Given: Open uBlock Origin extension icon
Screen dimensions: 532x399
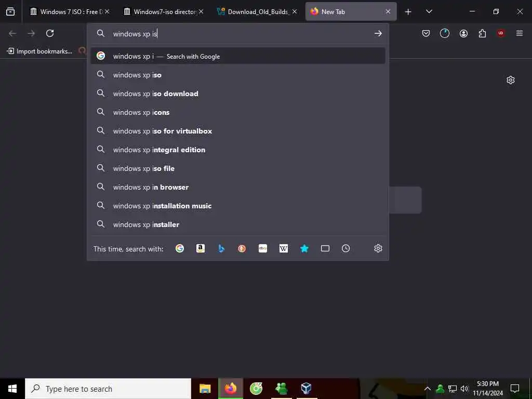Looking at the screenshot, I should click(x=501, y=33).
